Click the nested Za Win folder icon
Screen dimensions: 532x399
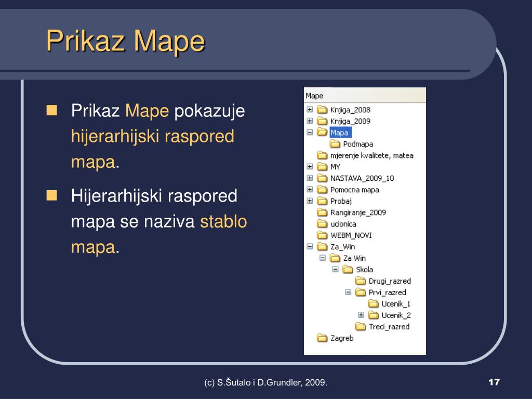tap(335, 258)
